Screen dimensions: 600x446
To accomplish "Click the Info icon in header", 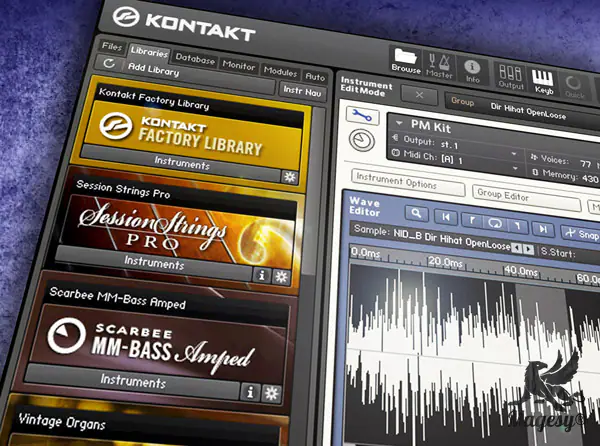I will pyautogui.click(x=472, y=71).
